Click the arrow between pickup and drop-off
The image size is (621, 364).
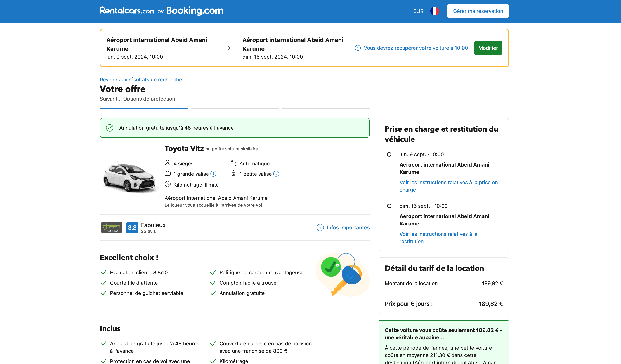(229, 48)
